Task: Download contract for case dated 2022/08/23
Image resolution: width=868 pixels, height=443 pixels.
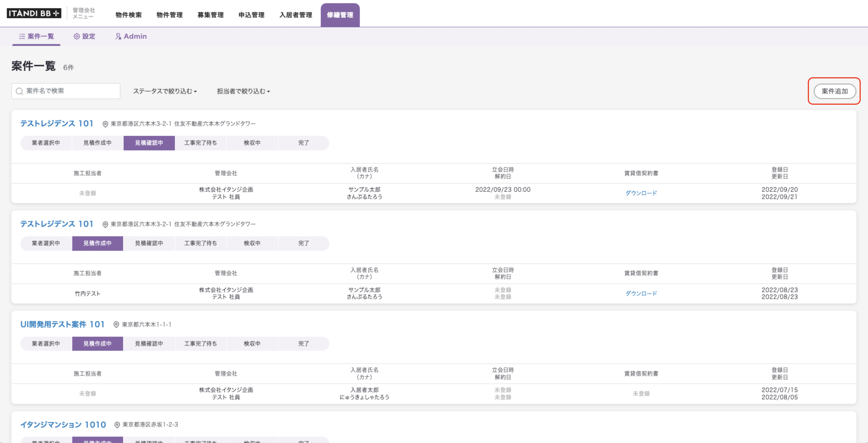Action: click(x=641, y=294)
